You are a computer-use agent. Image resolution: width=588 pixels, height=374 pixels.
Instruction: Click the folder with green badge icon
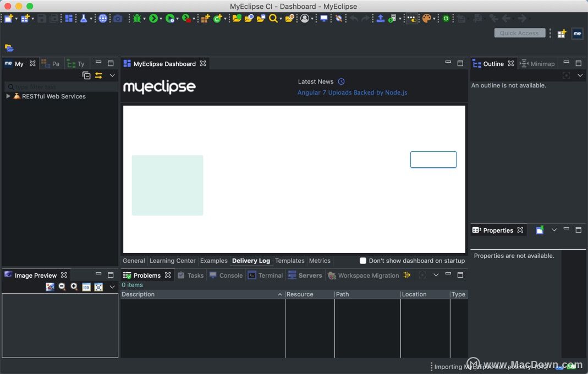237,18
